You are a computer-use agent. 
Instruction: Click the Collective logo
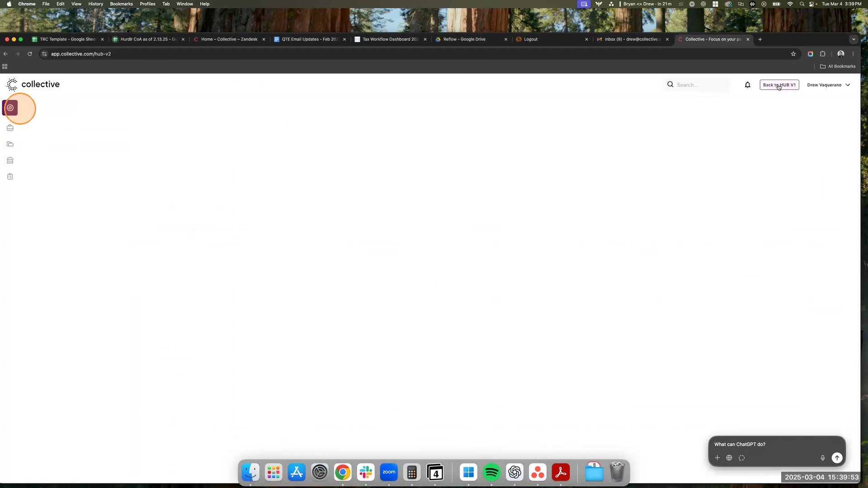point(33,84)
